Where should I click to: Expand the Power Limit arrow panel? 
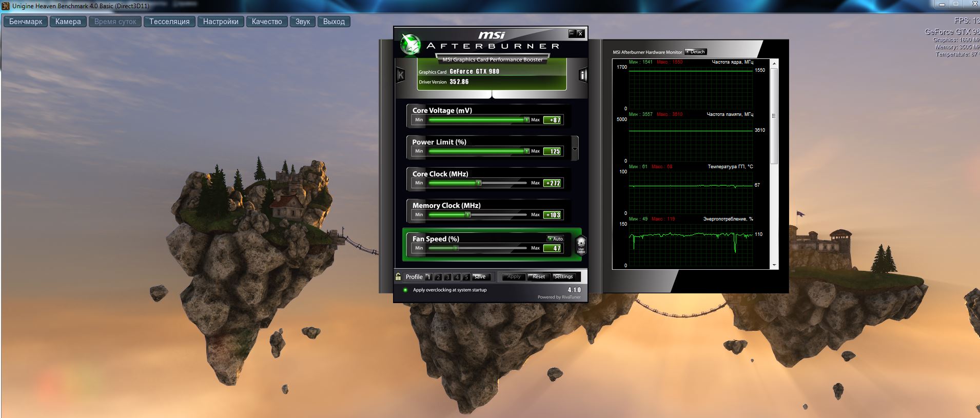(x=575, y=149)
